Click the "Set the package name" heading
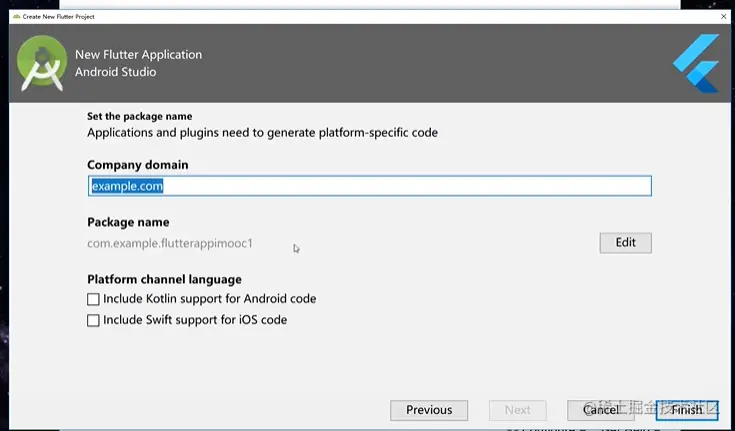This screenshot has width=735, height=431. click(139, 117)
